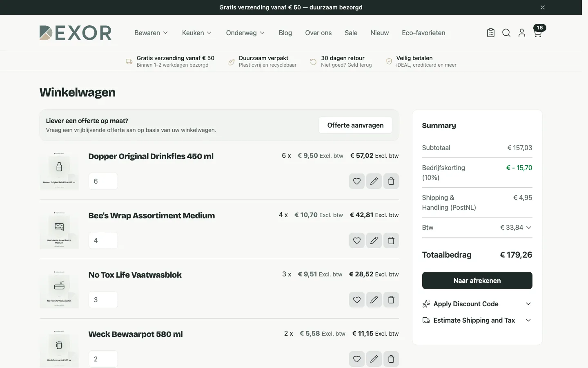The height and width of the screenshot is (368, 588).
Task: Focus the No Tox Life Vaatwasblok quantity field
Action: [x=103, y=300]
